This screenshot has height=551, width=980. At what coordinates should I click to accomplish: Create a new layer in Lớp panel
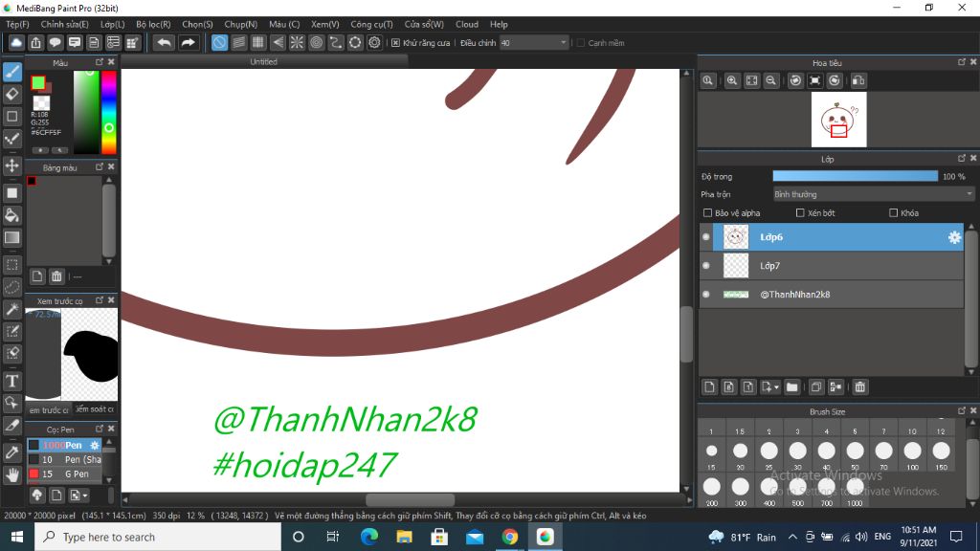click(709, 387)
